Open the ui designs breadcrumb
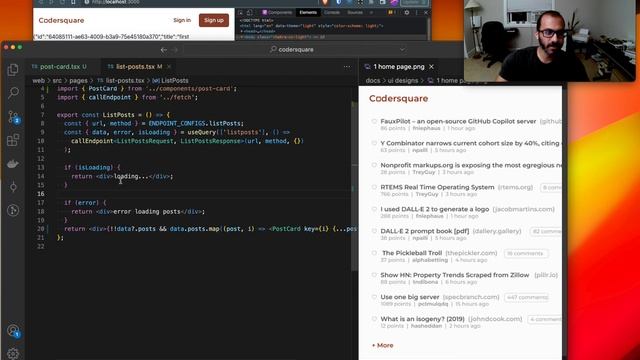Viewport: 640px width, 360px height. [403, 81]
